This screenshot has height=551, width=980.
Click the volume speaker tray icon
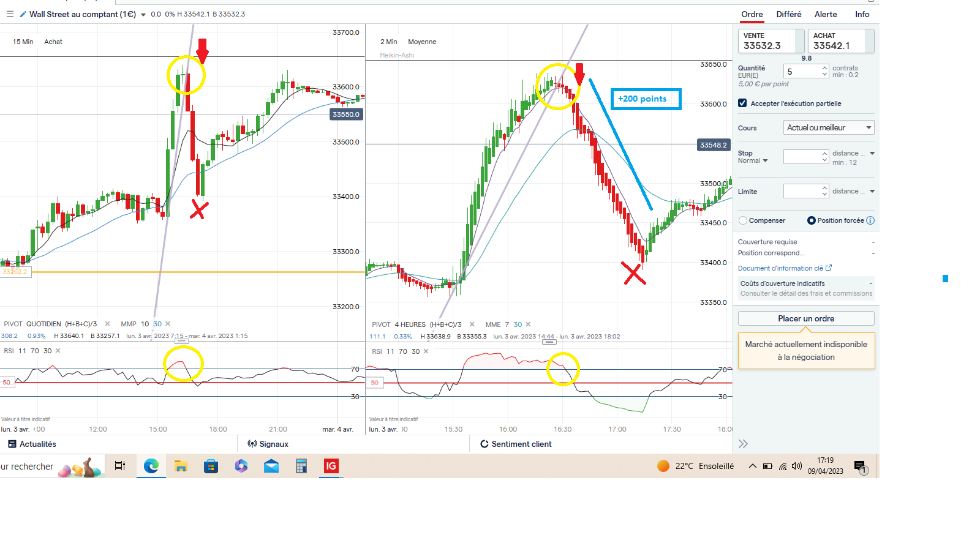click(x=797, y=466)
